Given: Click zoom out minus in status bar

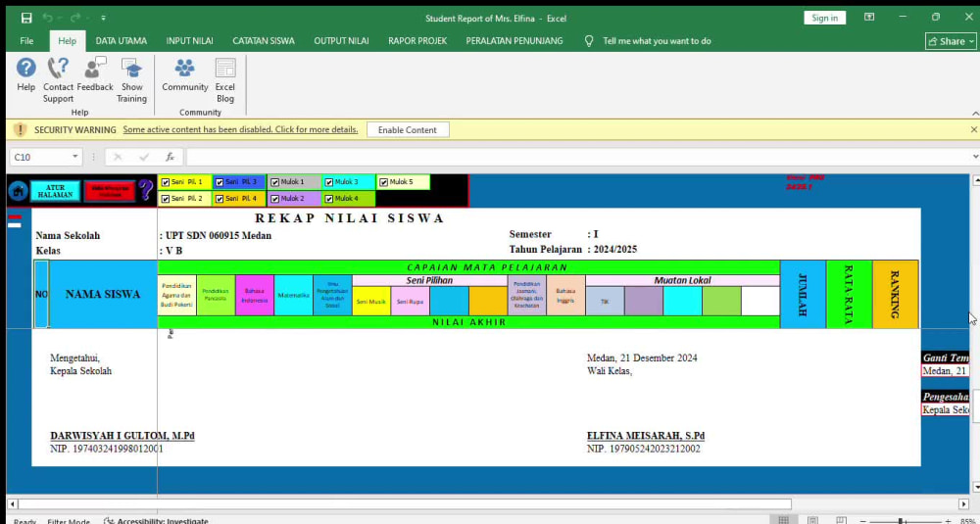Looking at the screenshot, I should pos(863,521).
